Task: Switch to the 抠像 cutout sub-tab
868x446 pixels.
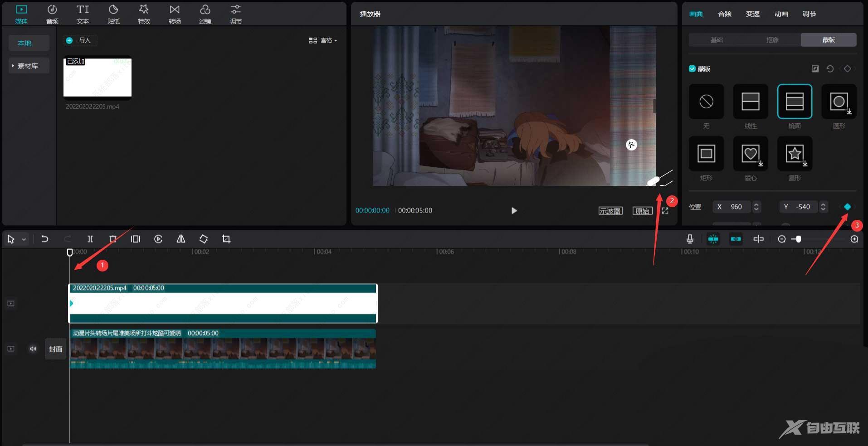Action: point(772,40)
